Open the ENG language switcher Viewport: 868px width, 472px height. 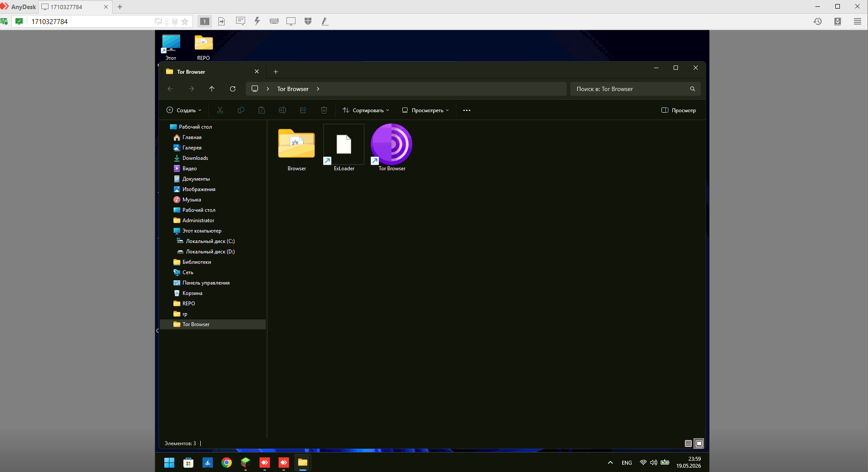click(x=626, y=463)
